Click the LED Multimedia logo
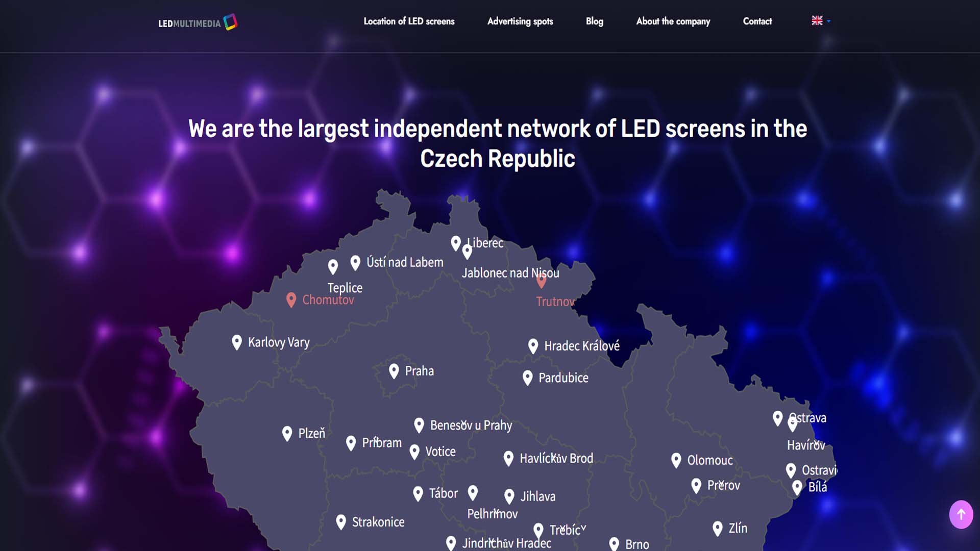This screenshot has width=980, height=551. [198, 22]
